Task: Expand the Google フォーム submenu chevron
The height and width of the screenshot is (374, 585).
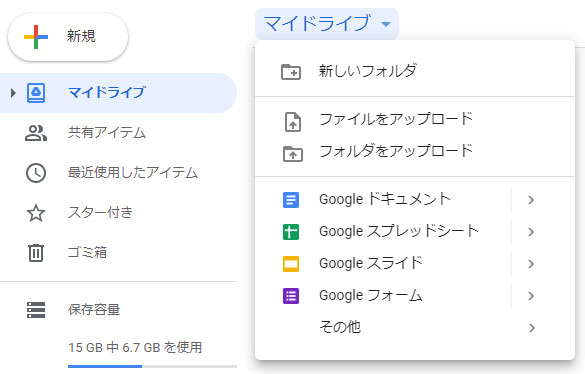Action: [x=531, y=296]
